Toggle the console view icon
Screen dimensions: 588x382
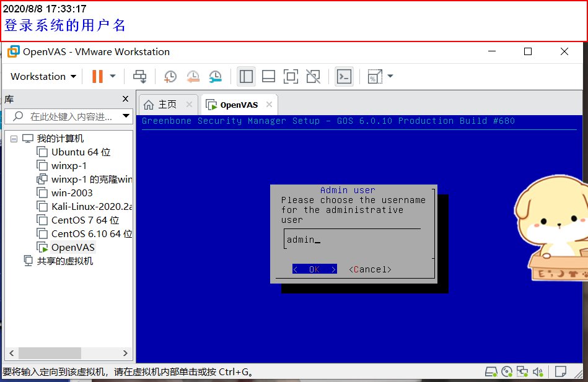[344, 77]
